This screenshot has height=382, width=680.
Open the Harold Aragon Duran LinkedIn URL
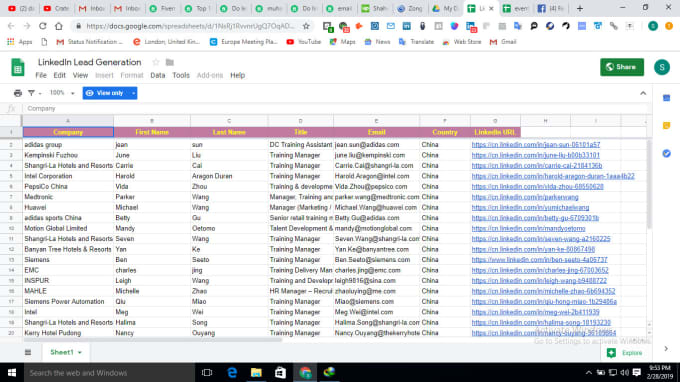click(553, 176)
